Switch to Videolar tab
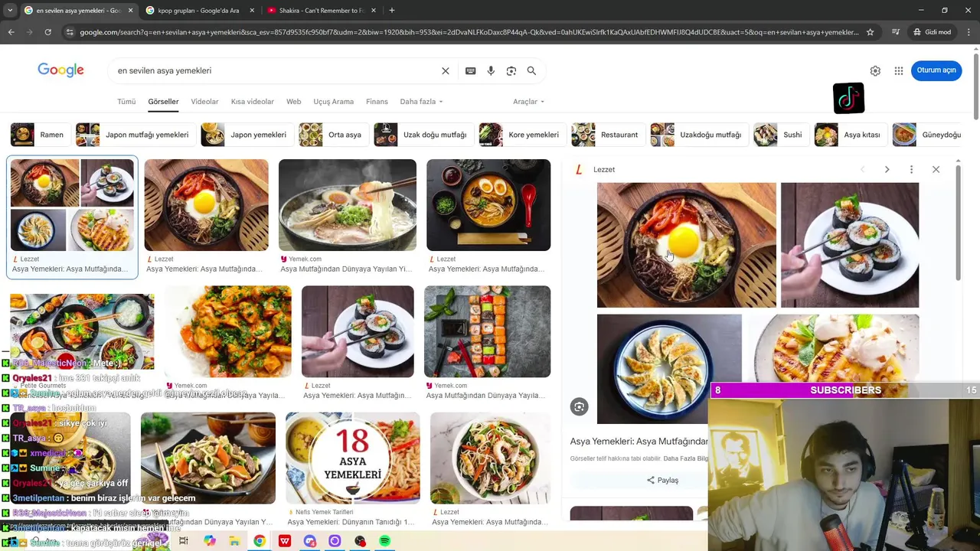 tap(204, 102)
